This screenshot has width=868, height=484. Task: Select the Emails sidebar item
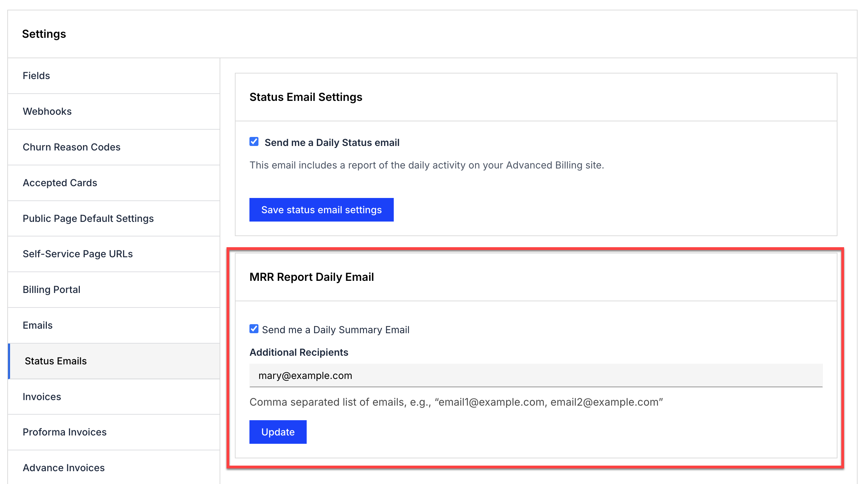click(x=114, y=325)
